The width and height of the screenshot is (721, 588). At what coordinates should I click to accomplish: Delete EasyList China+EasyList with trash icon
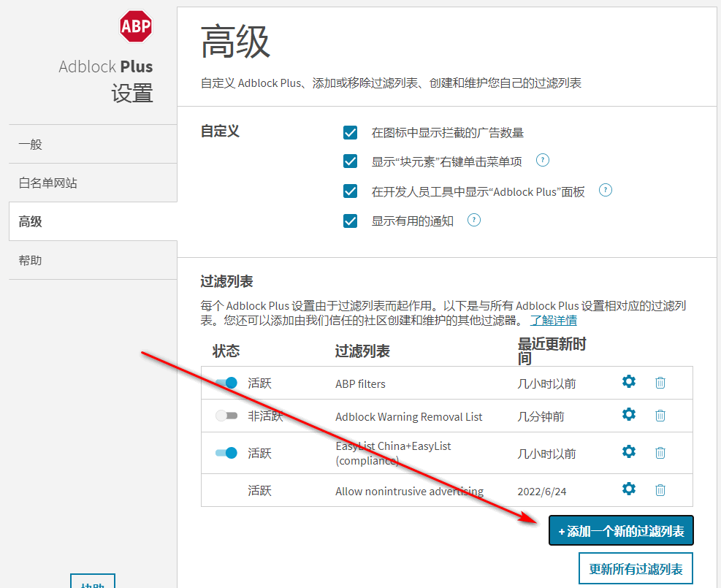click(660, 453)
